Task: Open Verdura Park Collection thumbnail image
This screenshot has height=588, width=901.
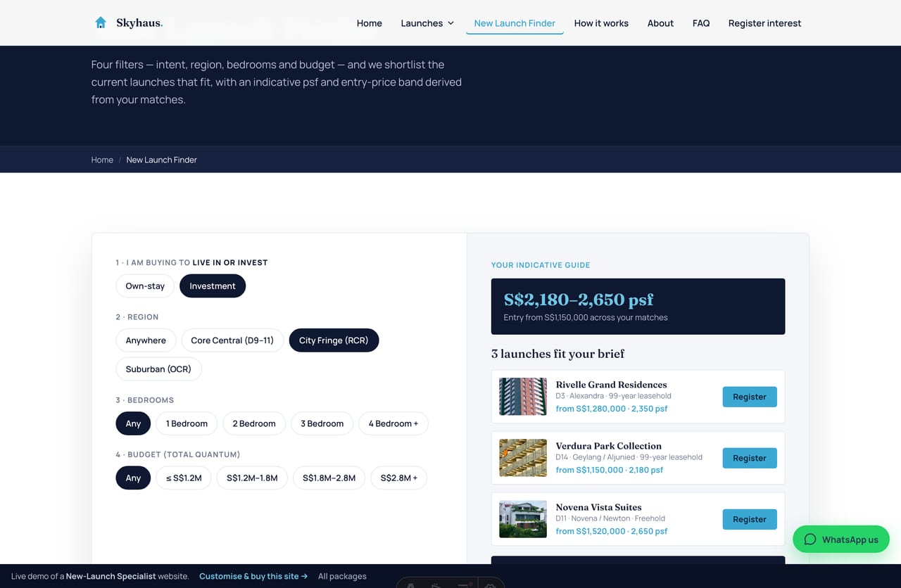Action: click(x=523, y=458)
